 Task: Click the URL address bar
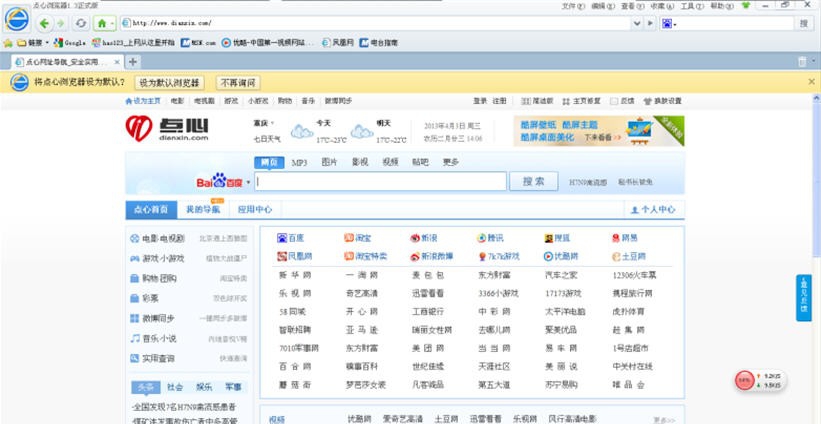click(375, 23)
